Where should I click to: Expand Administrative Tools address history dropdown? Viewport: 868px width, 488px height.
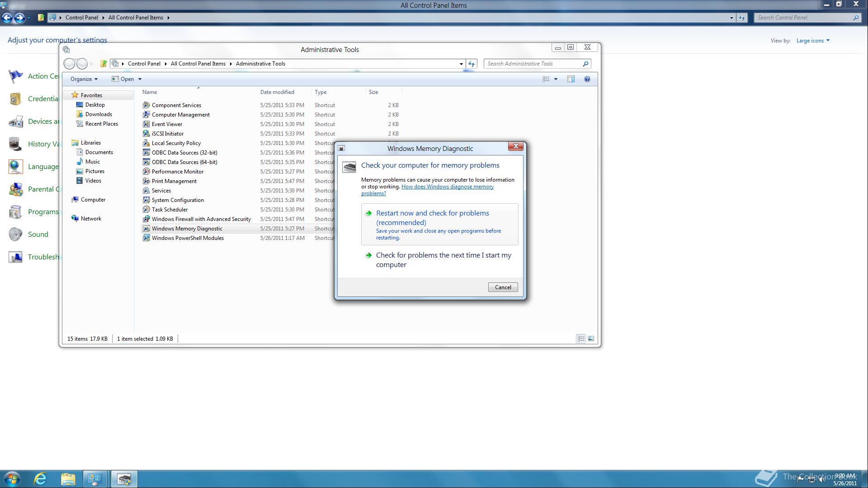coord(461,64)
